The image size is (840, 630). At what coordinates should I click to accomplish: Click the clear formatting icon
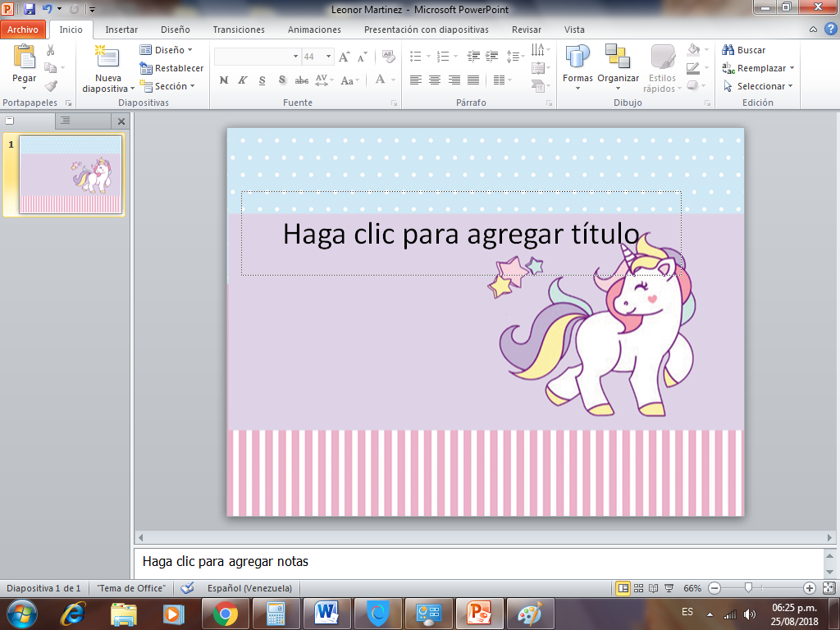coord(389,57)
